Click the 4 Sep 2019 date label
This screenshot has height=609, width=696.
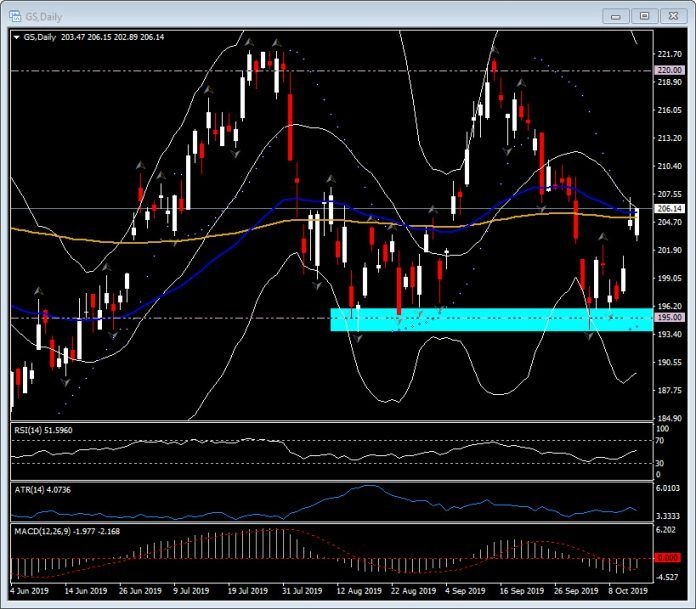click(465, 591)
